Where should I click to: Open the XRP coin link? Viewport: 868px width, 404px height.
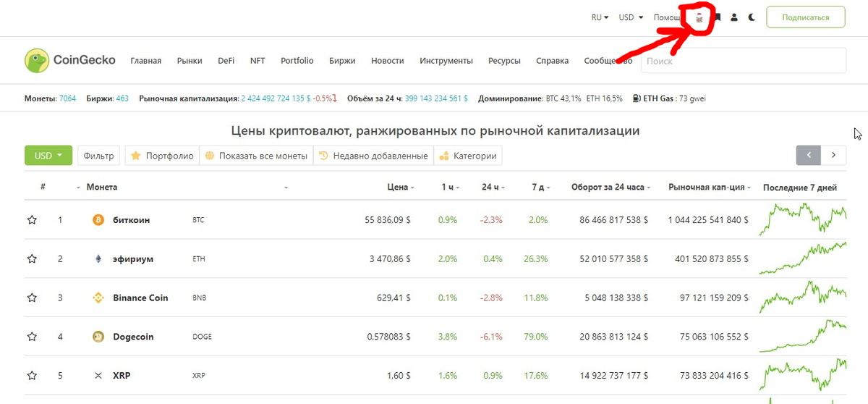tap(122, 376)
